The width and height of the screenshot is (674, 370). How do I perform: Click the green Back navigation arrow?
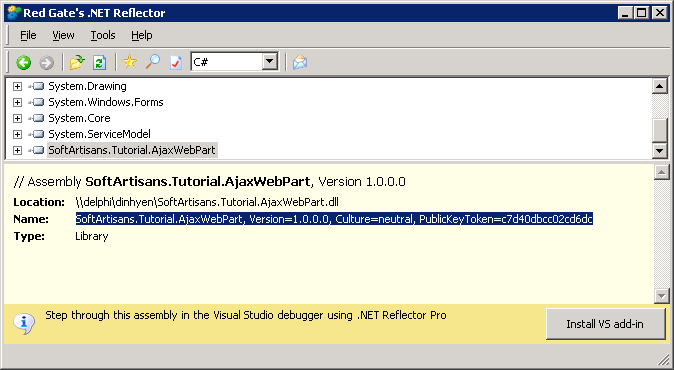pos(24,63)
